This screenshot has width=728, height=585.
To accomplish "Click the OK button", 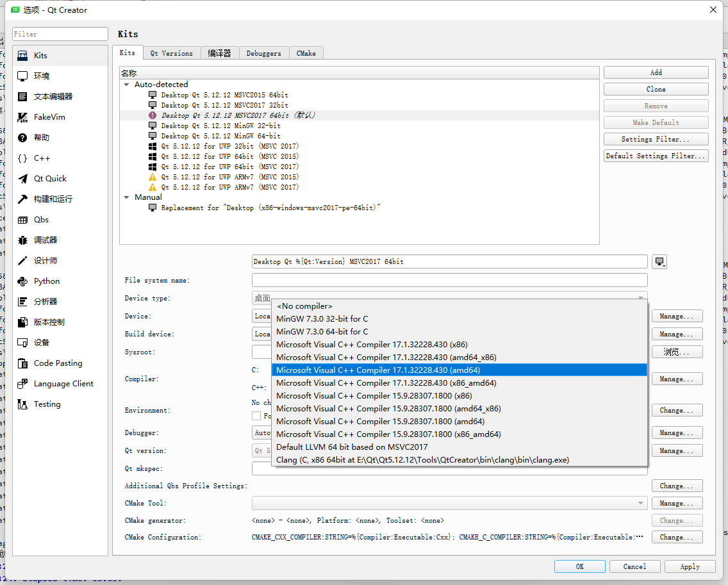I will 580,566.
